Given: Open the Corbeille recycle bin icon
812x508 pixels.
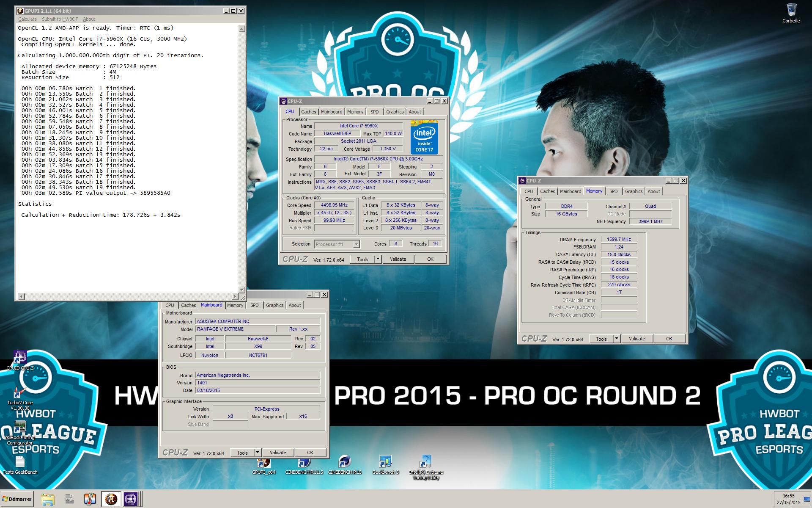Looking at the screenshot, I should tap(791, 13).
